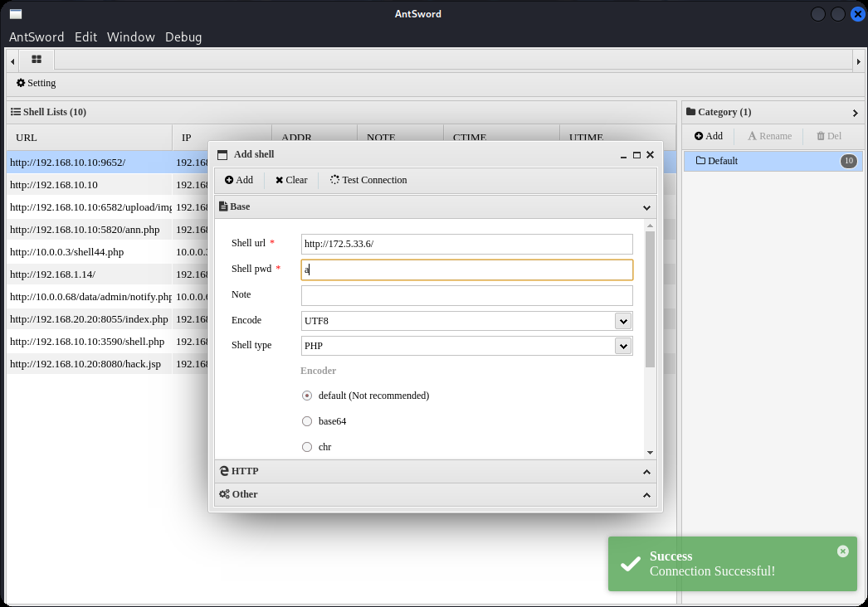
Task: Select the shell44.php list row
Action: (x=66, y=252)
